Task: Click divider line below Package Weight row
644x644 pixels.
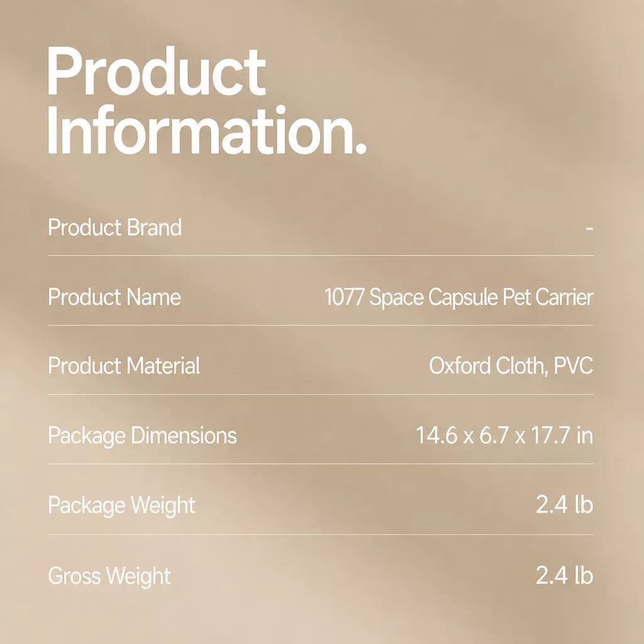Action: point(321,535)
